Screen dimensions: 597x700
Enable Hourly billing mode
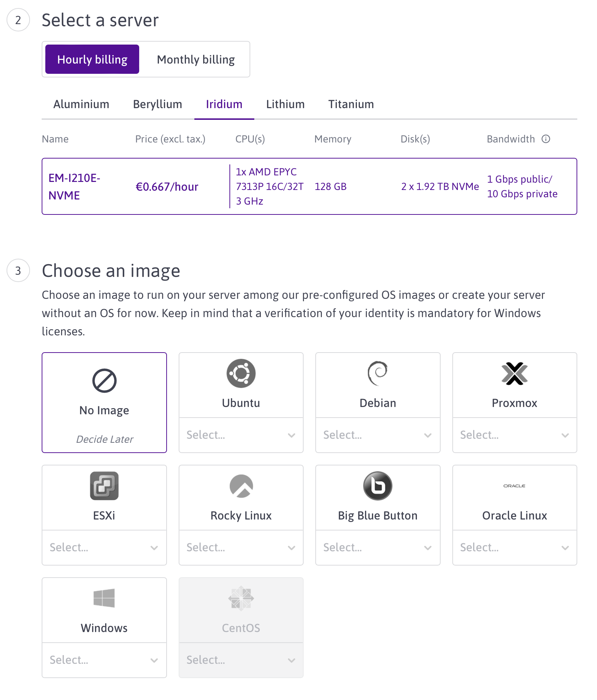pos(92,59)
